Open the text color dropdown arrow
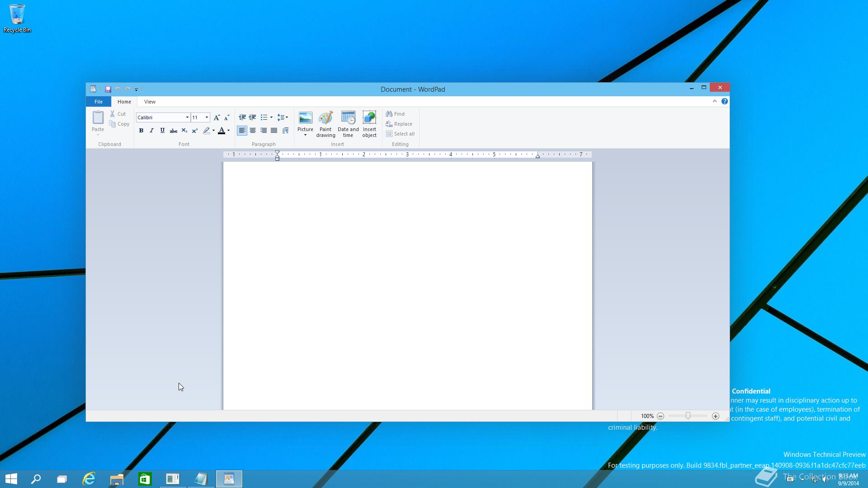 coord(228,131)
